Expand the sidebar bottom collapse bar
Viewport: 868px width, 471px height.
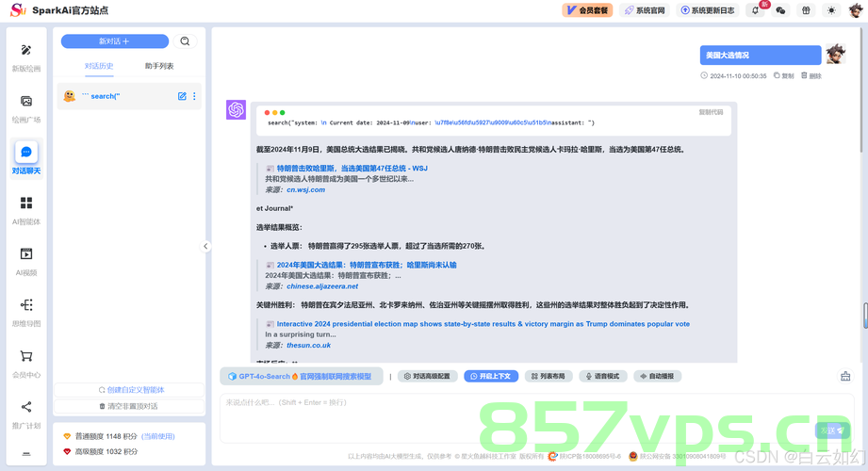(26, 454)
